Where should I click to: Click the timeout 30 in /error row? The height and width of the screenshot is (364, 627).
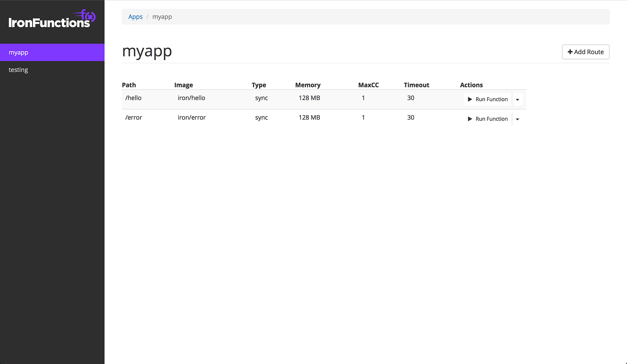(x=411, y=118)
